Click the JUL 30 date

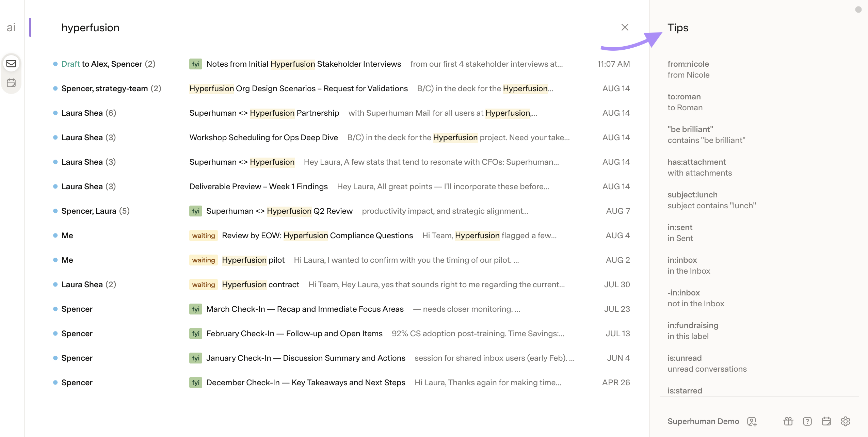(617, 285)
